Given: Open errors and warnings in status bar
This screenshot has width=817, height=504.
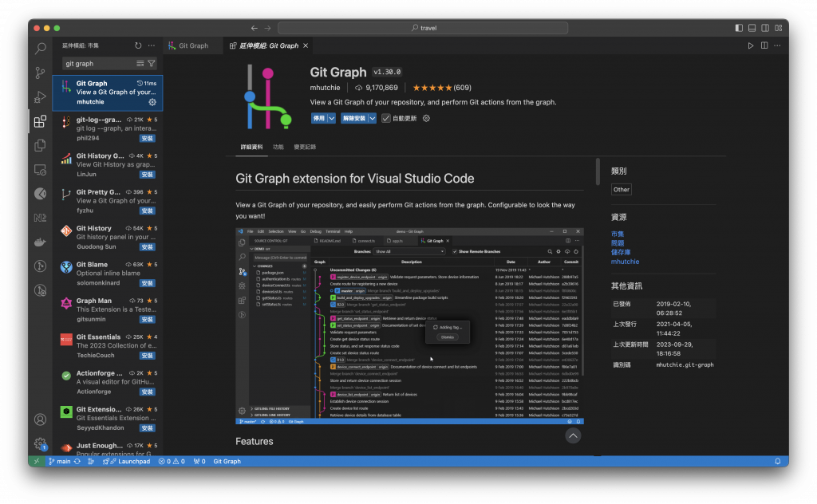Looking at the screenshot, I should [172, 461].
